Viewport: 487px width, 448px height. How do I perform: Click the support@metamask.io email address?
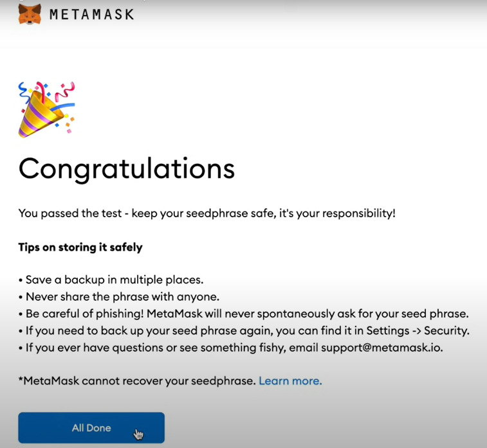381,348
